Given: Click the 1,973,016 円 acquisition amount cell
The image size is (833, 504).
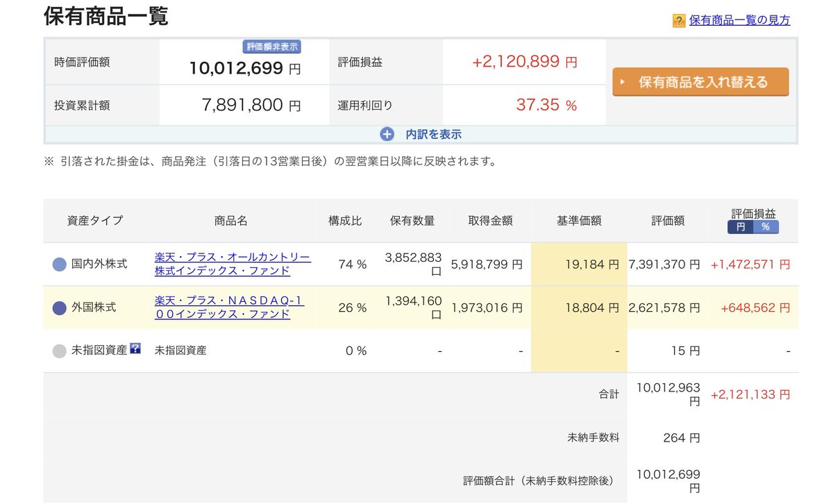Looking at the screenshot, I should point(487,308).
